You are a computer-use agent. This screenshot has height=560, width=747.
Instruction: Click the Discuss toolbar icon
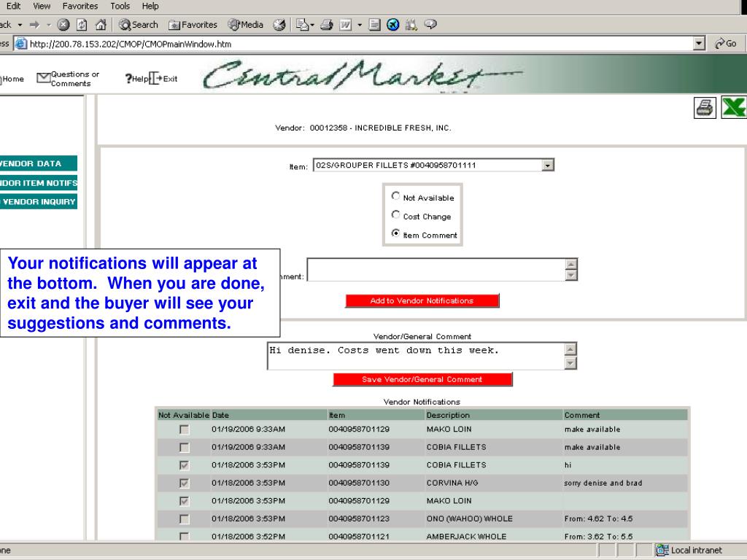click(374, 25)
